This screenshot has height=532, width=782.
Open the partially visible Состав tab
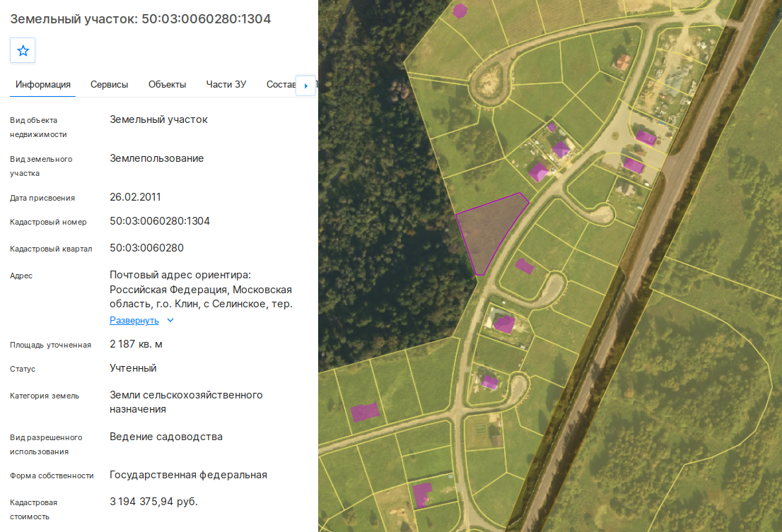point(280,85)
